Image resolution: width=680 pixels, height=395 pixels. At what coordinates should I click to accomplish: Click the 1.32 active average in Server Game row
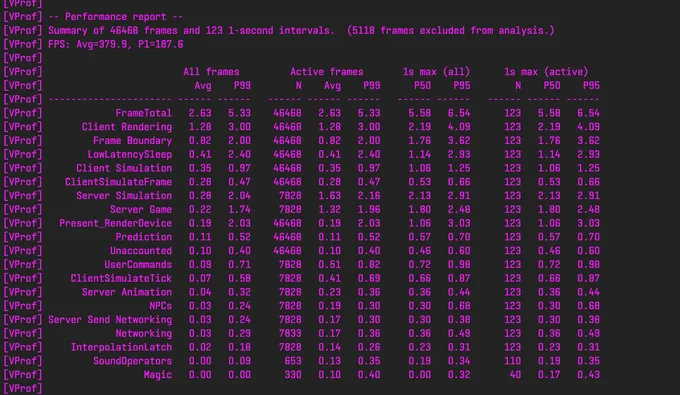(x=330, y=210)
